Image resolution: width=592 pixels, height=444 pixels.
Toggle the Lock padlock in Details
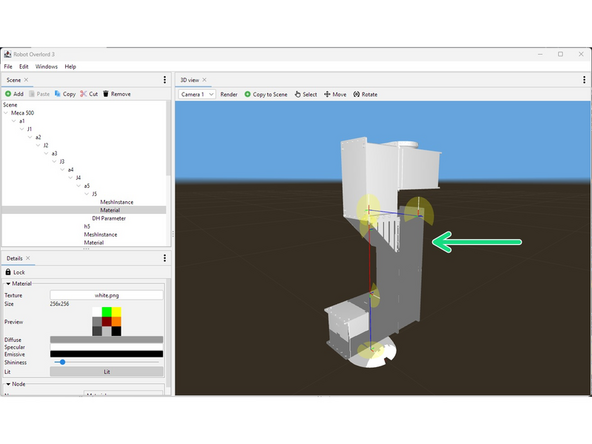click(x=8, y=272)
